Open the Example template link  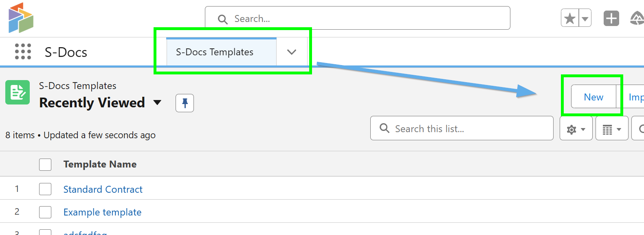pos(102,212)
